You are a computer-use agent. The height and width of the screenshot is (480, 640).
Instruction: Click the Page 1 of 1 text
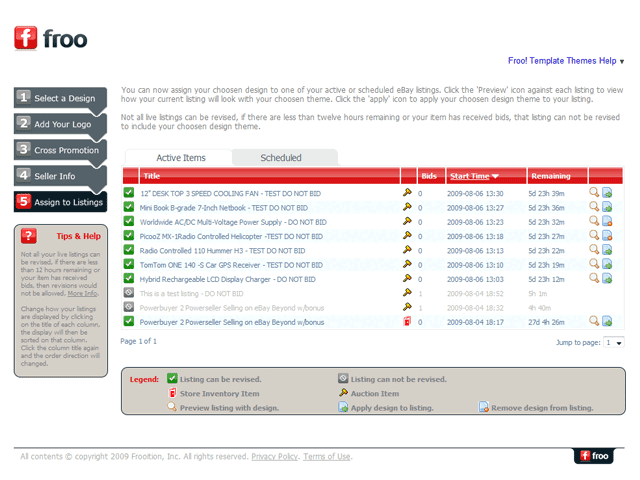tap(138, 341)
